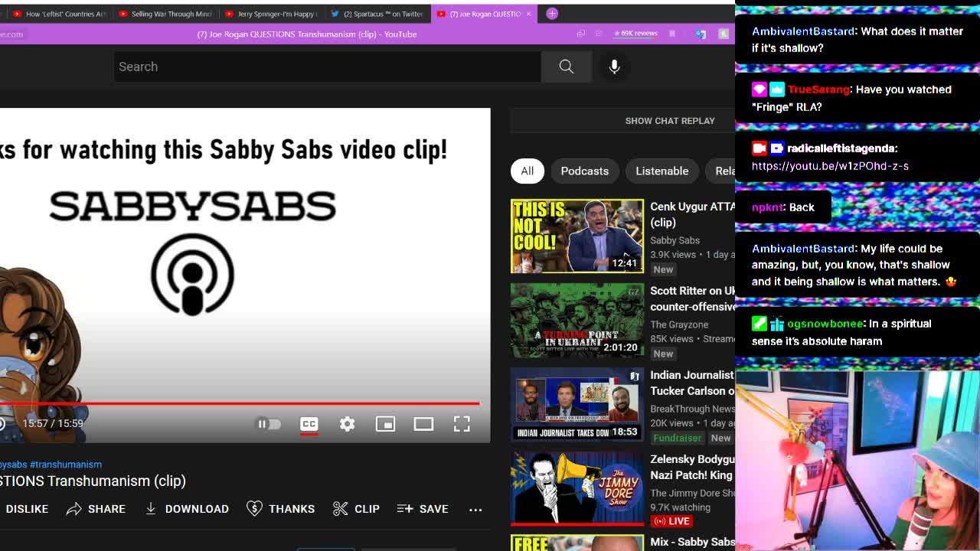
Task: Click the 15:57 / 15:59 time display
Action: tap(53, 423)
